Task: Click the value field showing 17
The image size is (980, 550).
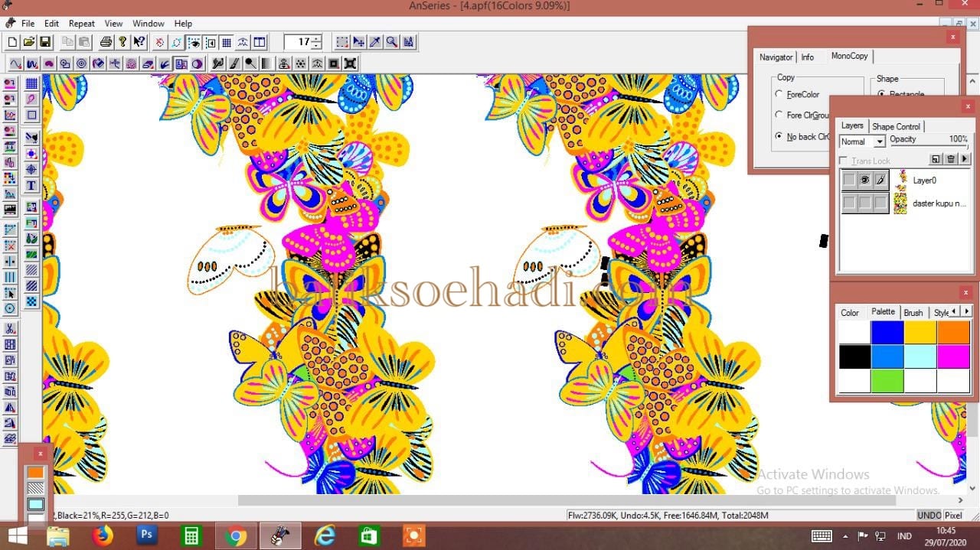Action: point(298,42)
